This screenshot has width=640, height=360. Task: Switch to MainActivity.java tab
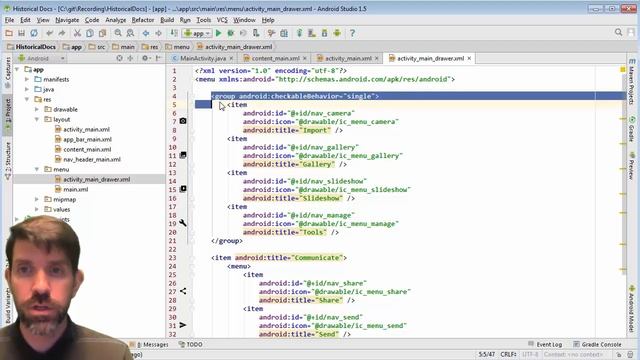(203, 58)
